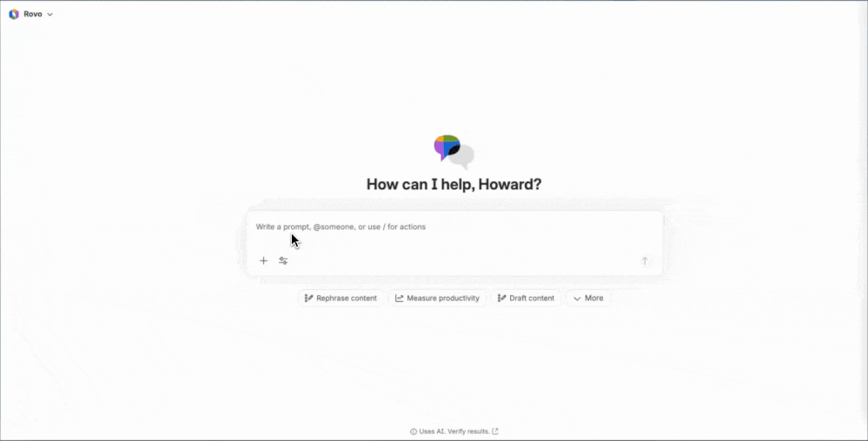Open the Rovo dropdown chevron
This screenshot has height=441, width=868.
[x=50, y=15]
